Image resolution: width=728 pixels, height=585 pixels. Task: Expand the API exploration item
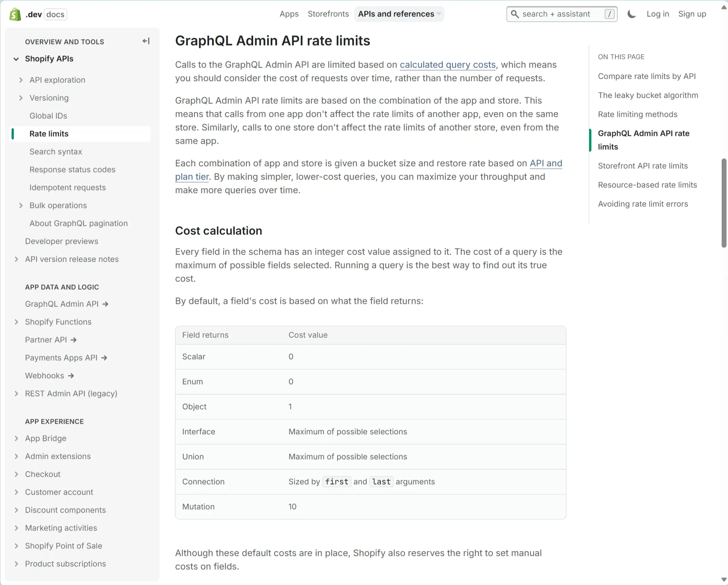21,80
